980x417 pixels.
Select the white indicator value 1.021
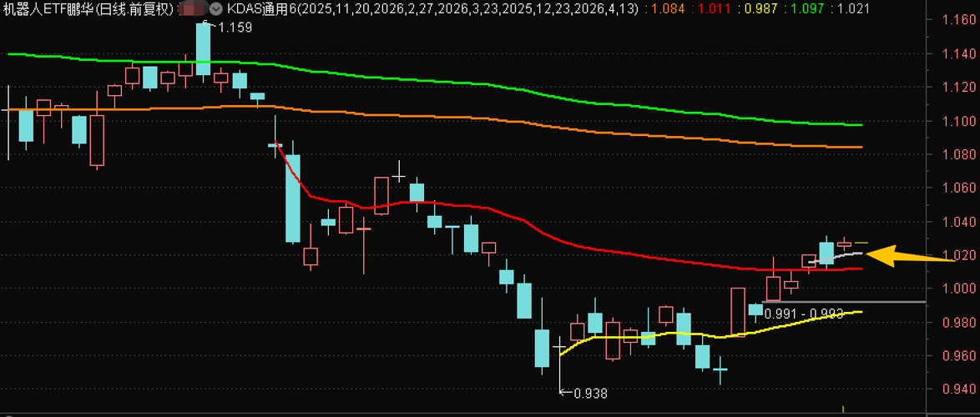click(854, 8)
